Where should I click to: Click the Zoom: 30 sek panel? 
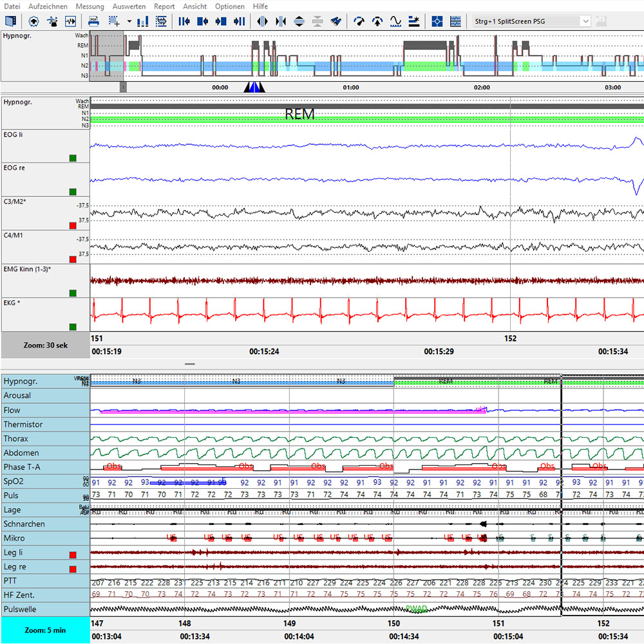point(45,345)
